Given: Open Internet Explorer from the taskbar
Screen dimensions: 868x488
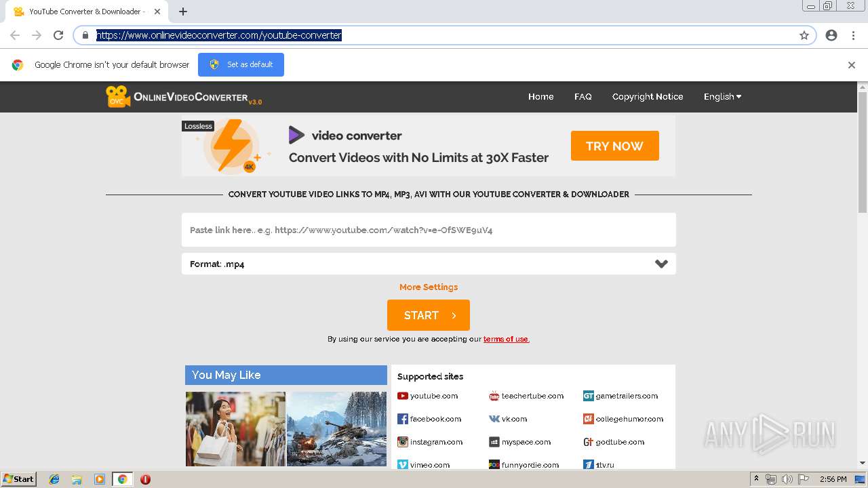Looking at the screenshot, I should click(x=54, y=479).
